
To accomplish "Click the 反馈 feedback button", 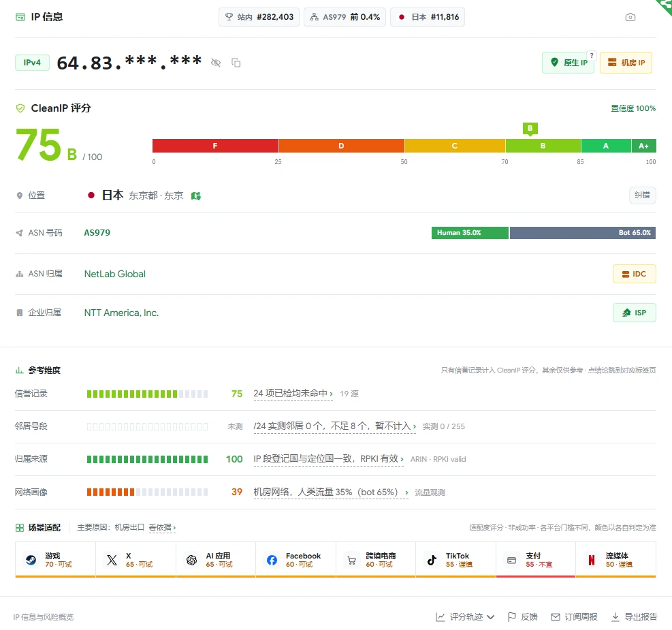I will (522, 616).
